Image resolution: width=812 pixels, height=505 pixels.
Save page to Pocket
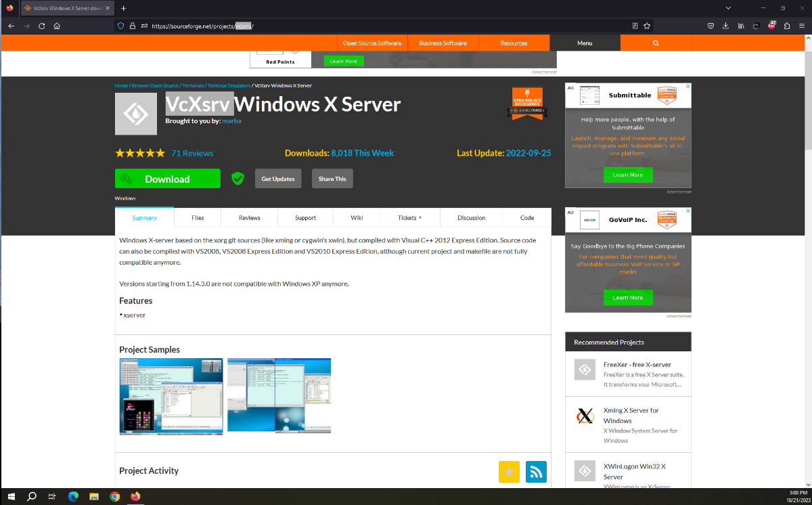(x=710, y=26)
